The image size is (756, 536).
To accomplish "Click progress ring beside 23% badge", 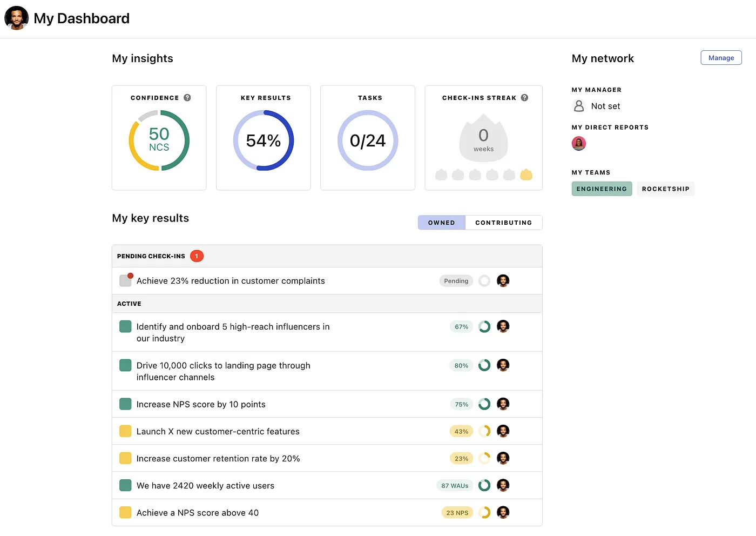I will click(484, 458).
